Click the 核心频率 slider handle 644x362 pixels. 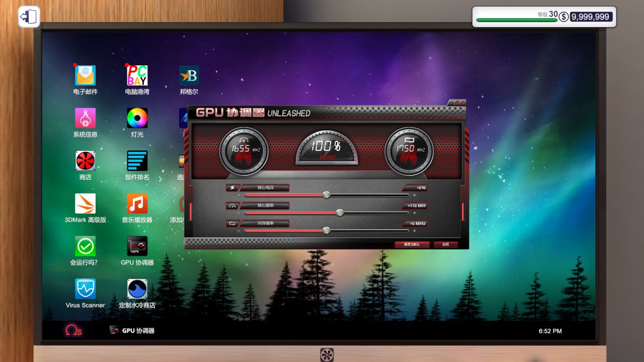pyautogui.click(x=340, y=213)
